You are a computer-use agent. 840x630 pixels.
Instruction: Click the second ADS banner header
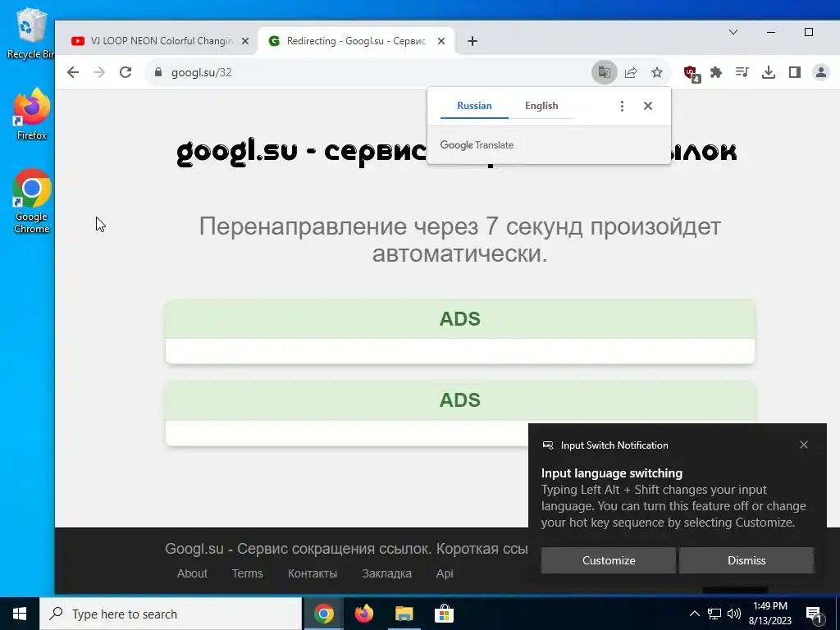pyautogui.click(x=460, y=400)
